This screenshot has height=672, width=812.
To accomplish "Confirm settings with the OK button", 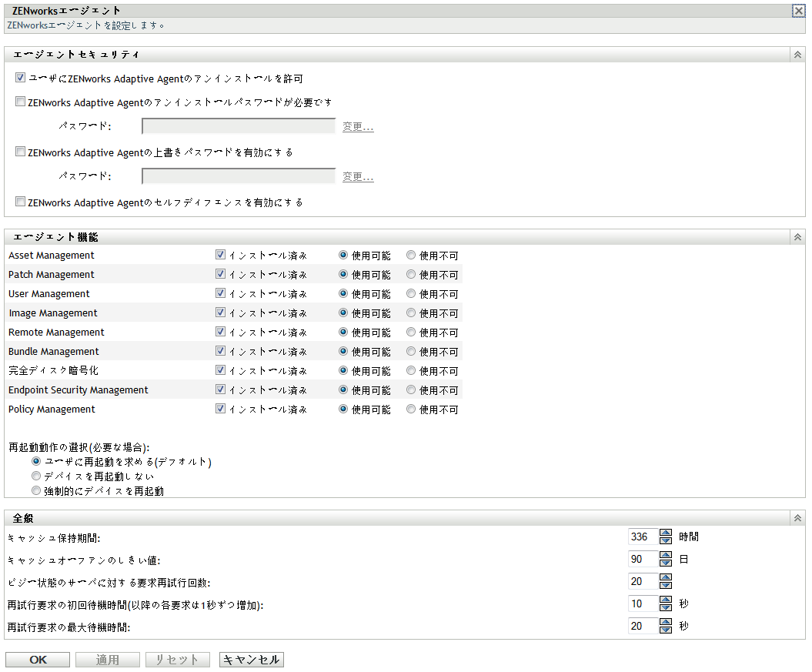I will pos(38,660).
